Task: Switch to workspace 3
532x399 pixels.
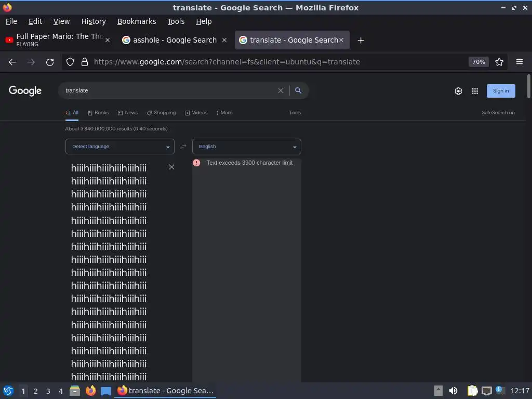Action: [48, 391]
